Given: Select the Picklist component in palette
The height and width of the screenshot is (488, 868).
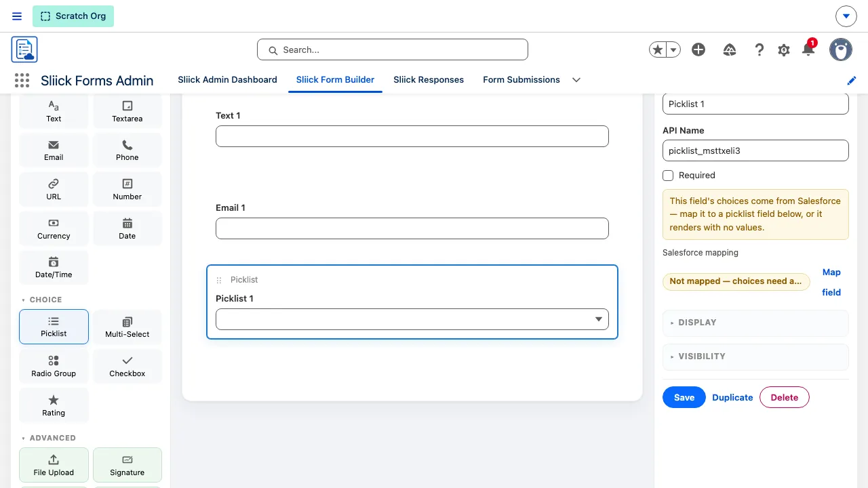Looking at the screenshot, I should [54, 327].
